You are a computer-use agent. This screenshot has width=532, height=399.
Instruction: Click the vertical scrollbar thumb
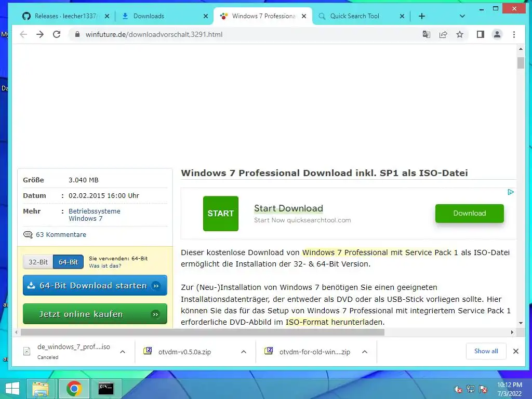[521, 63]
